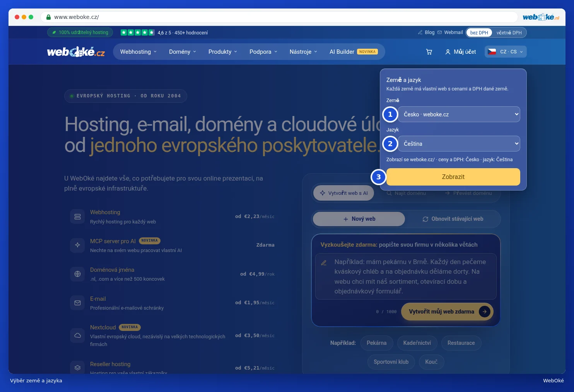Image resolution: width=574 pixels, height=392 pixels.
Task: Click the Reseller hosting layers icon
Action: [x=77, y=368]
